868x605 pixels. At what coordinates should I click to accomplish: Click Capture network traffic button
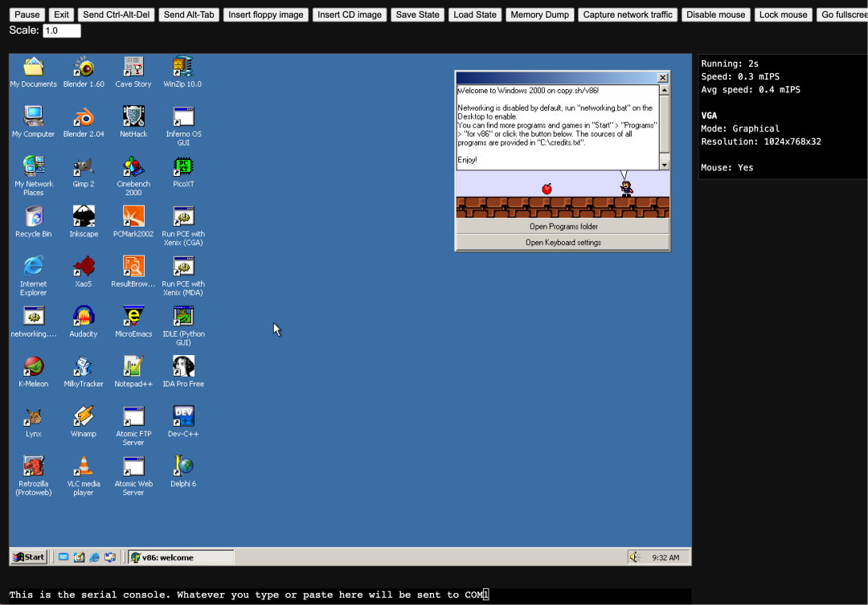tap(628, 14)
